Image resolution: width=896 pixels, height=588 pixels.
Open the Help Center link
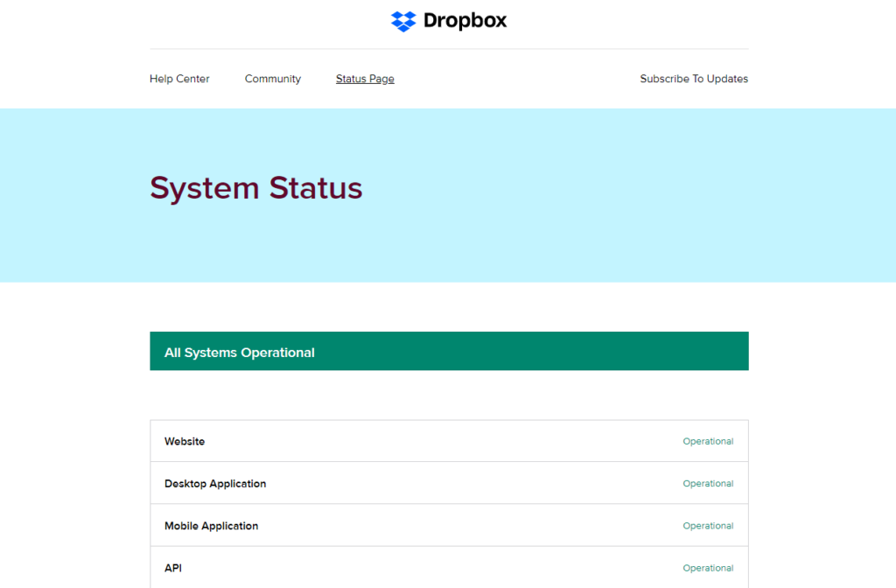pos(179,79)
